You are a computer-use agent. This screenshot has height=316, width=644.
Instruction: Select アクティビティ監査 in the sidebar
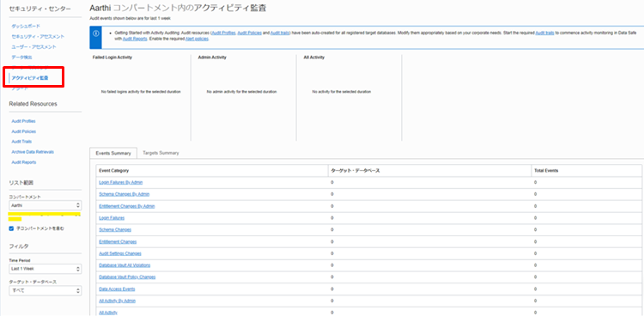[x=30, y=77]
